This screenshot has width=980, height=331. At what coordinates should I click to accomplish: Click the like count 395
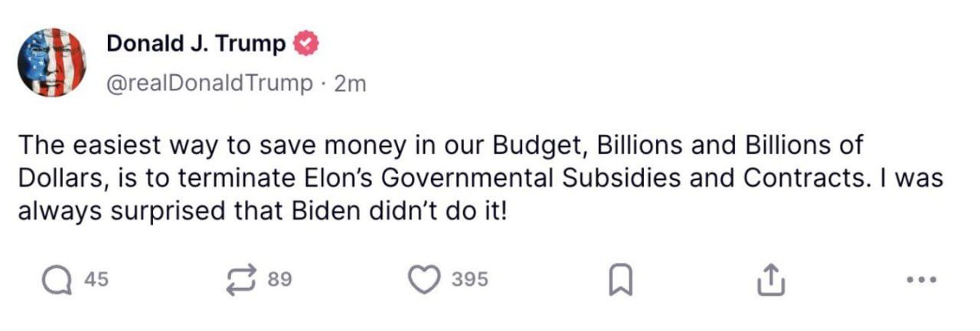tap(469, 280)
